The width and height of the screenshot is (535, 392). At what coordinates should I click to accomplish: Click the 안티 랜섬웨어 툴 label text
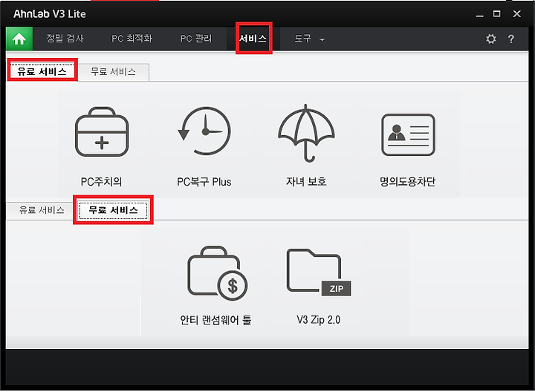click(215, 320)
